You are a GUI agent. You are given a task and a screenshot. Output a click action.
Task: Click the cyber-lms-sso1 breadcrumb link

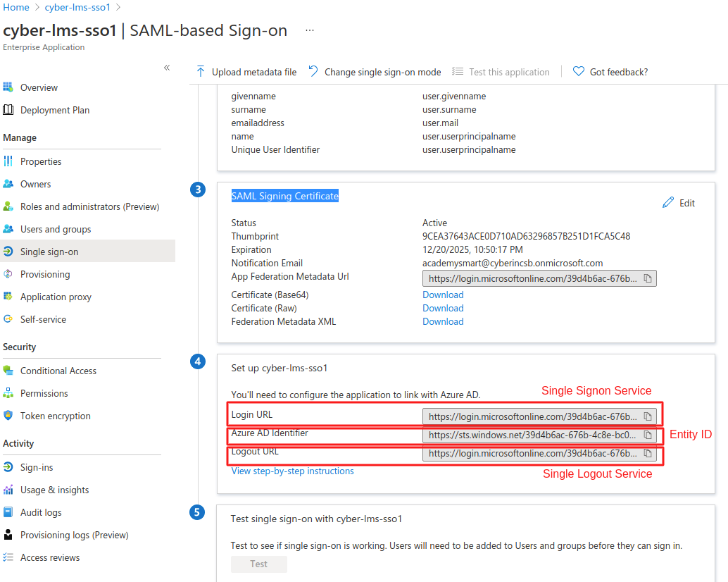pyautogui.click(x=77, y=8)
